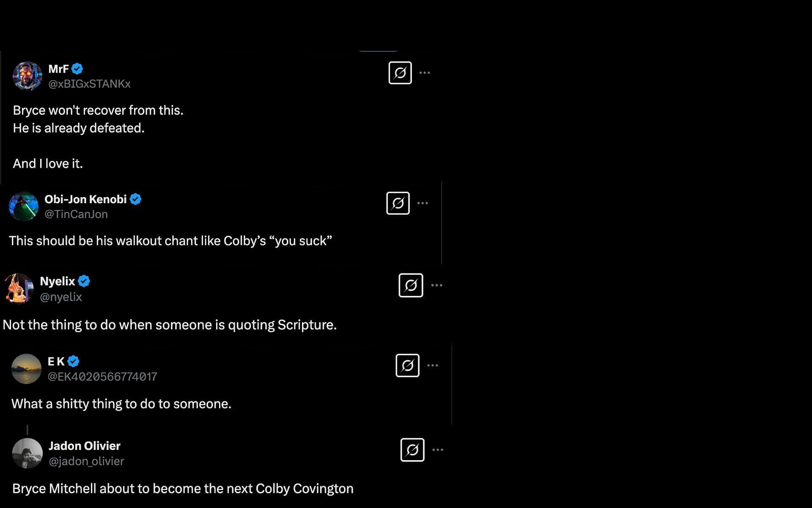Click the bookmark icon on Obi-Jon Kenobi's tweet
Screen dimensions: 812x508
pyautogui.click(x=398, y=203)
